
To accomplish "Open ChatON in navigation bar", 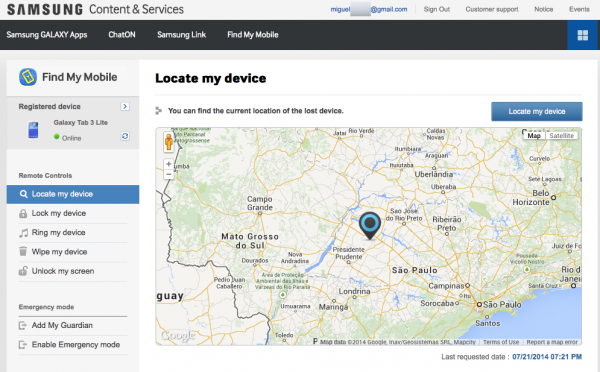I will [122, 35].
